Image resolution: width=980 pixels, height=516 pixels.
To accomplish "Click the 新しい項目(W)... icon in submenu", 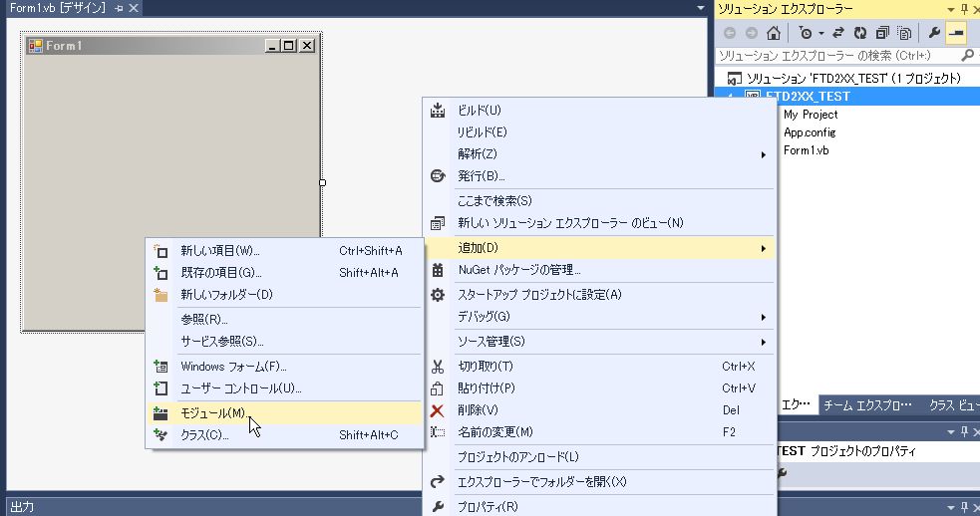I will (x=161, y=251).
